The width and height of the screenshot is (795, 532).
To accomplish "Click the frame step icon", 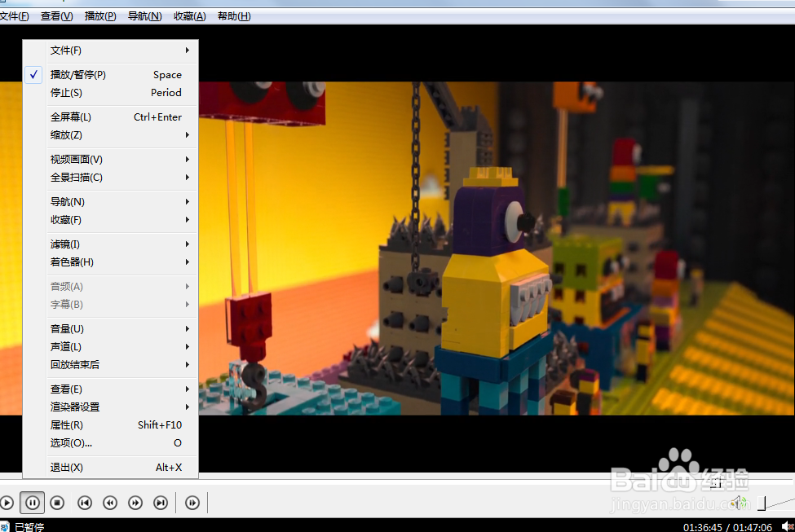I will click(x=192, y=503).
